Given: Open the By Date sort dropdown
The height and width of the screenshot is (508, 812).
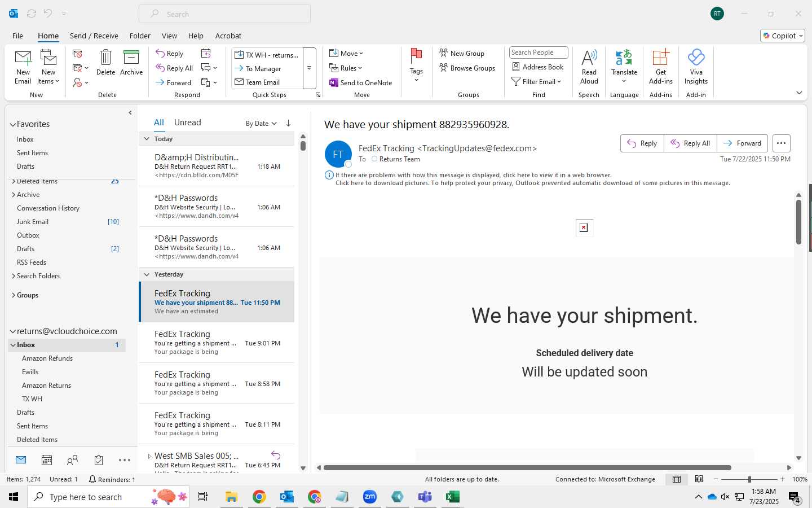Looking at the screenshot, I should pos(261,124).
